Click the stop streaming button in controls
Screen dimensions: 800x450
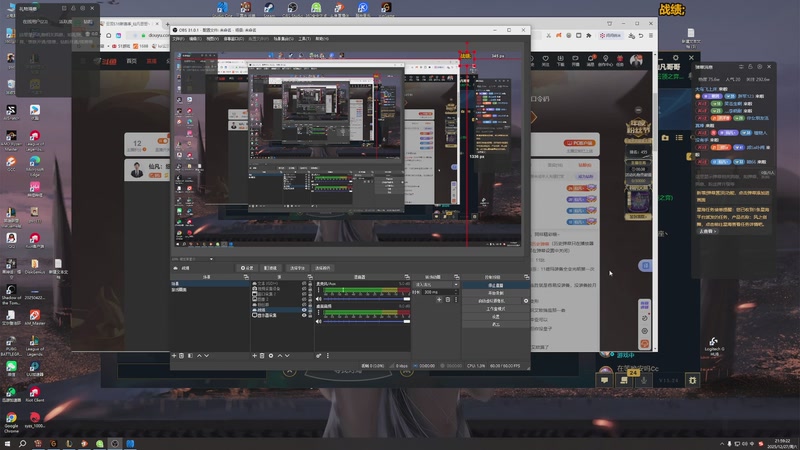495,285
